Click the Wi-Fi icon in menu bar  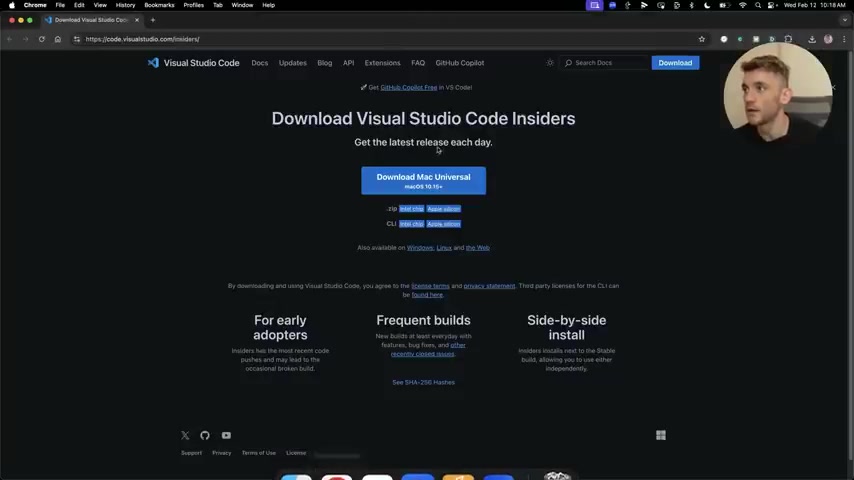[742, 5]
